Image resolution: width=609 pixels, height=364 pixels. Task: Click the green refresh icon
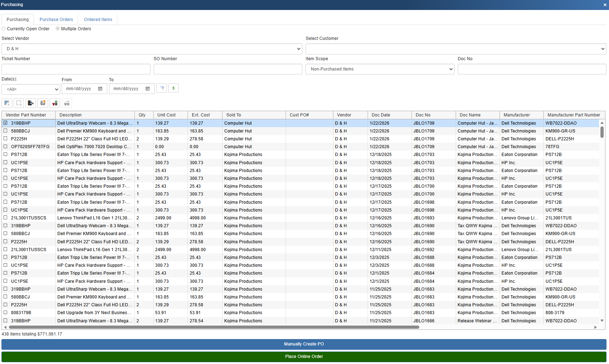coord(173,88)
